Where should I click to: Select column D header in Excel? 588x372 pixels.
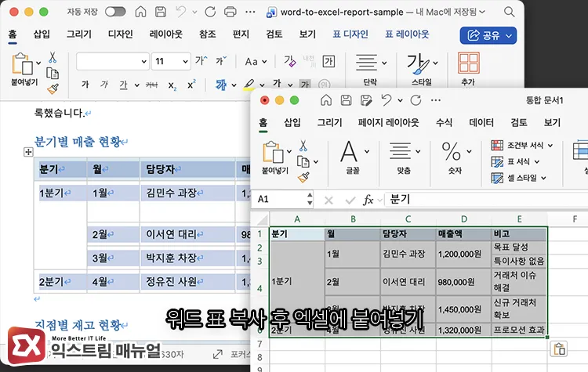coord(464,219)
